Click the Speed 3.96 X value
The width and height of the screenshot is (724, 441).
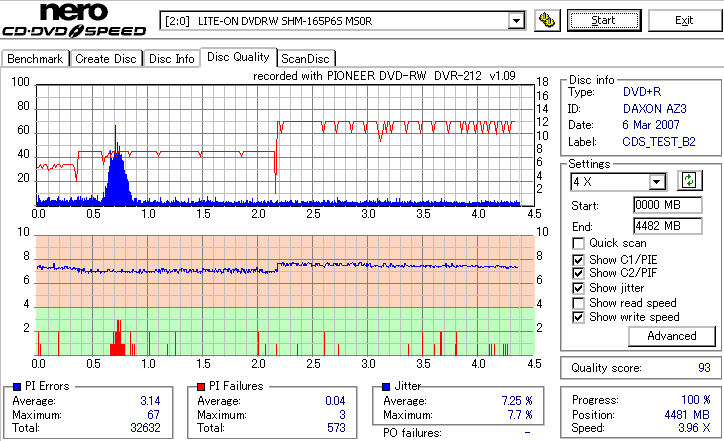[694, 428]
